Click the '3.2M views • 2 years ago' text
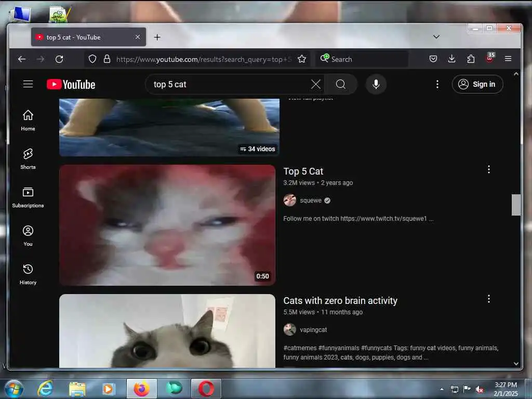The image size is (532, 399). click(x=318, y=183)
